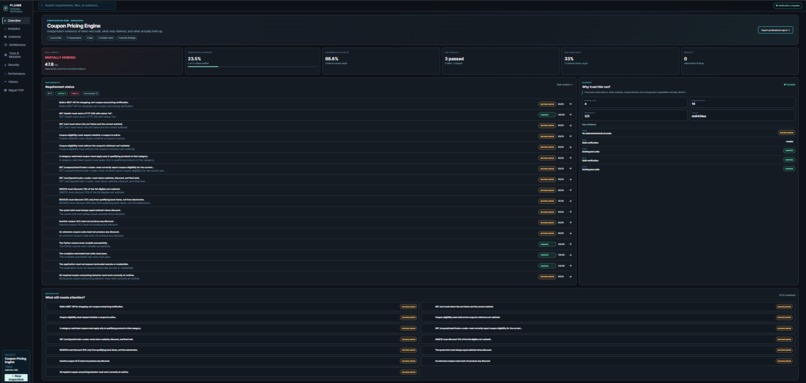Open the Overview page in sidebar

tap(16, 21)
